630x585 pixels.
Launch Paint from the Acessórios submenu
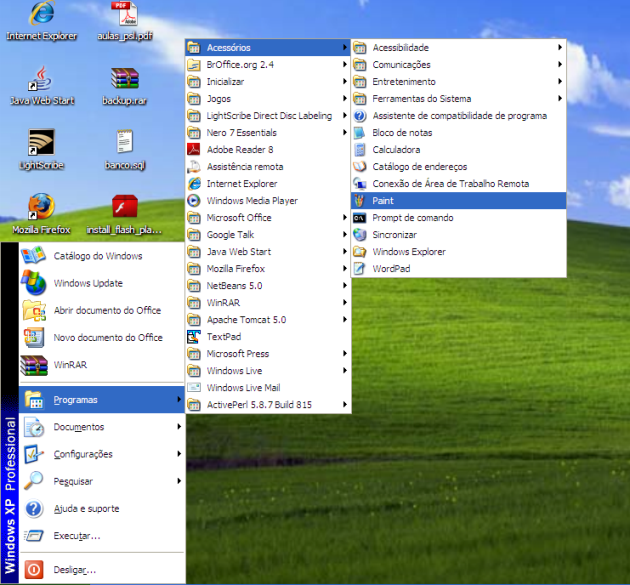click(x=382, y=201)
